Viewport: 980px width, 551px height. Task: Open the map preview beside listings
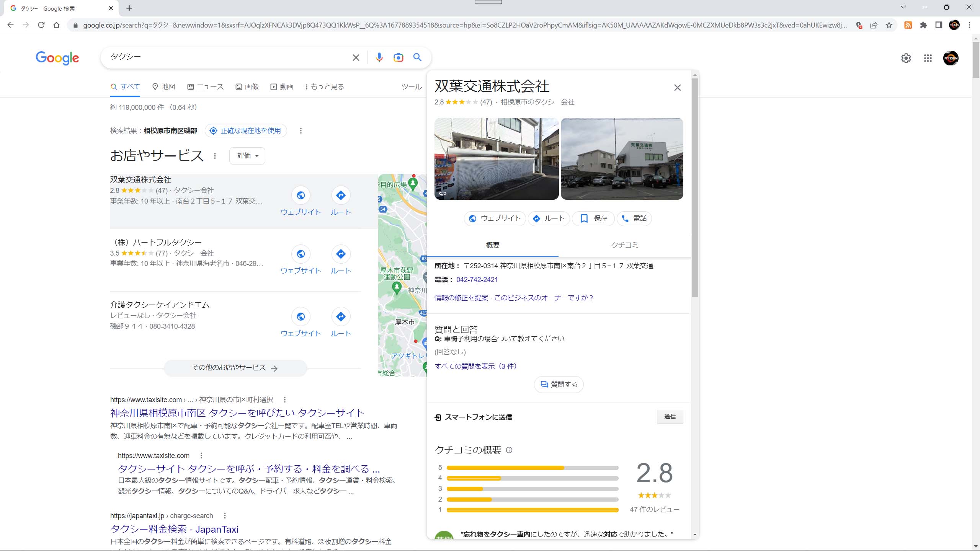(x=402, y=275)
